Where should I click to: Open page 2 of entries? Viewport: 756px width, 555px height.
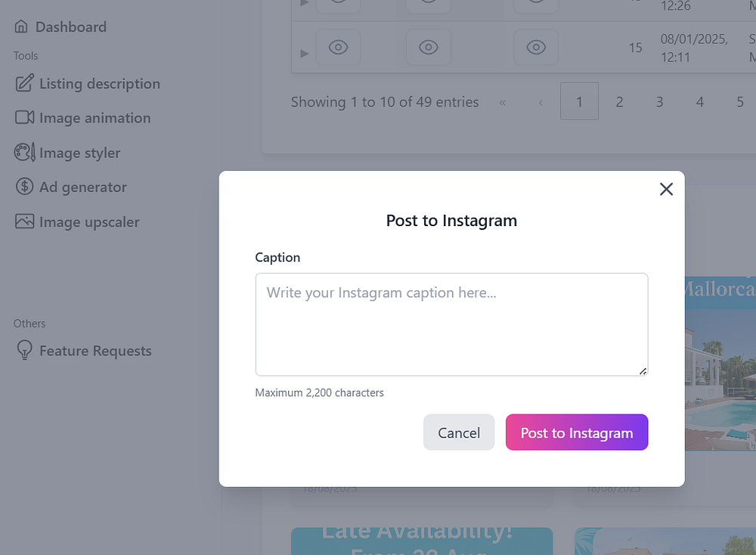(x=619, y=101)
